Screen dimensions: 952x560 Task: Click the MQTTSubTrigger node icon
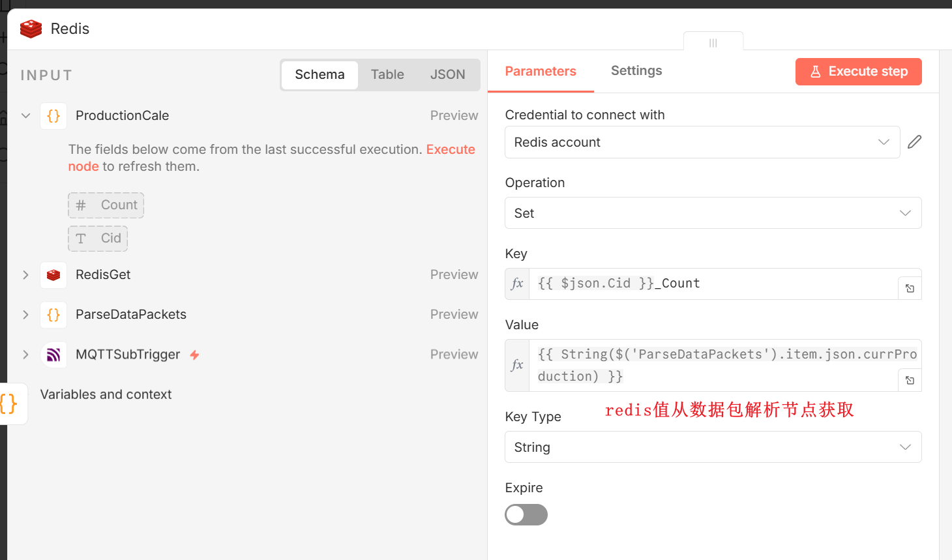[x=53, y=355]
